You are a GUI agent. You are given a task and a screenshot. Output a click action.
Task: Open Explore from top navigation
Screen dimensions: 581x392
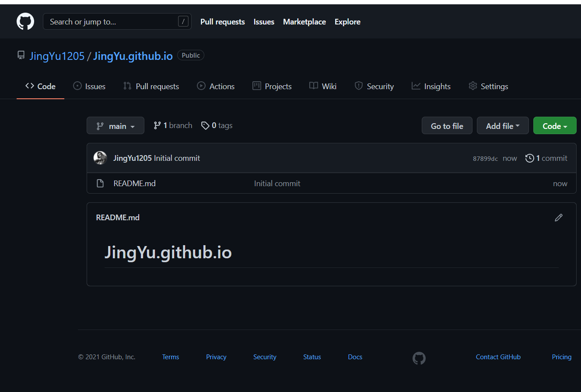coord(347,22)
